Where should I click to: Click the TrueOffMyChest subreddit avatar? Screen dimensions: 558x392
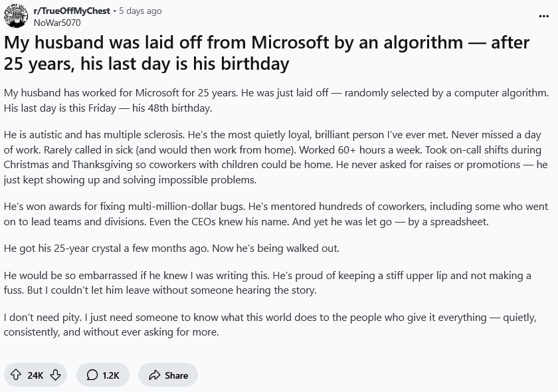pos(16,16)
